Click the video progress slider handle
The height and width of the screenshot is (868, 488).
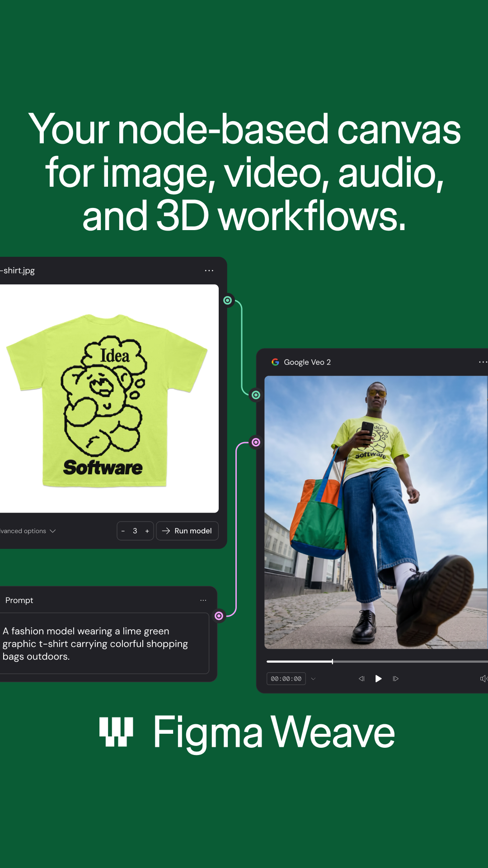point(333,661)
